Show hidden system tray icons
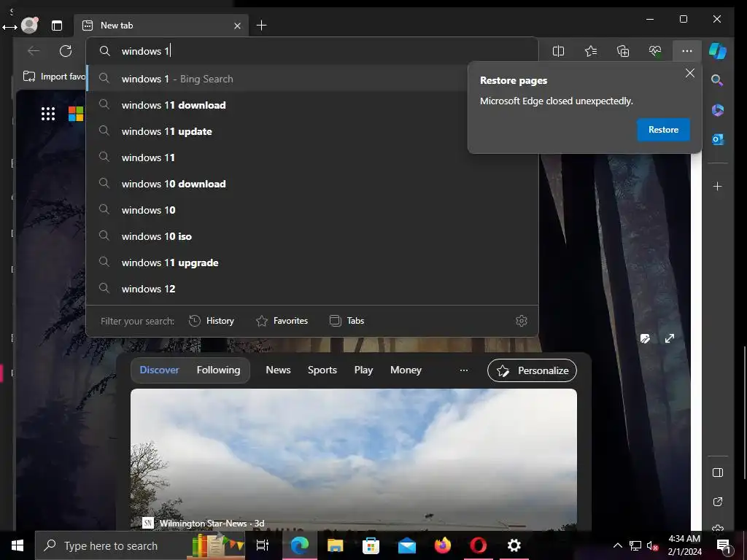The width and height of the screenshot is (747, 560). click(x=617, y=545)
